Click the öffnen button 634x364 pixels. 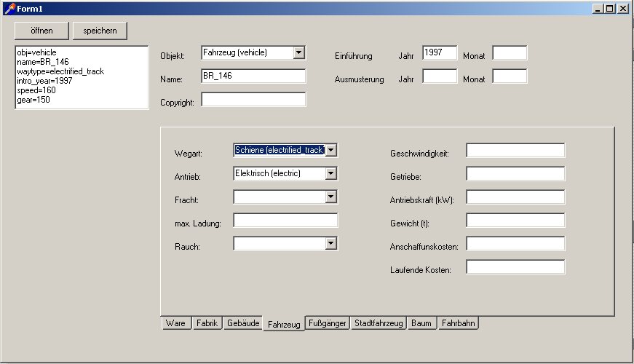coord(41,31)
